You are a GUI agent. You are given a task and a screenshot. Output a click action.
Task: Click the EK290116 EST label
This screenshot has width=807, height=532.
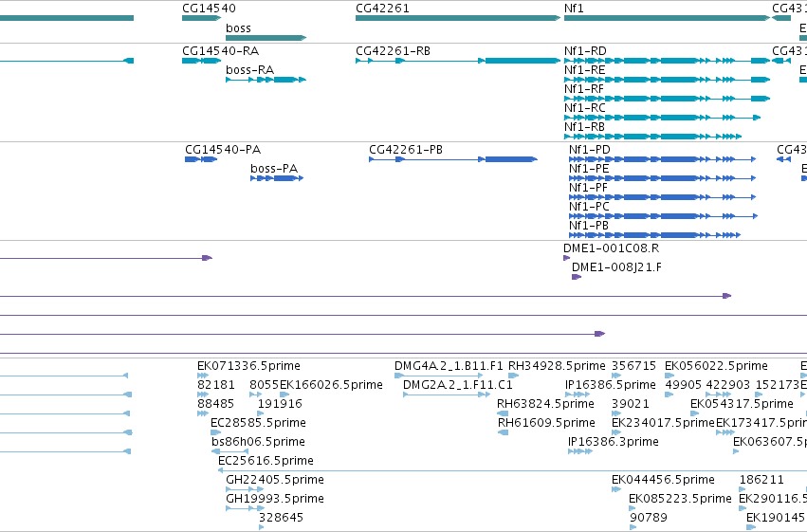click(x=772, y=499)
